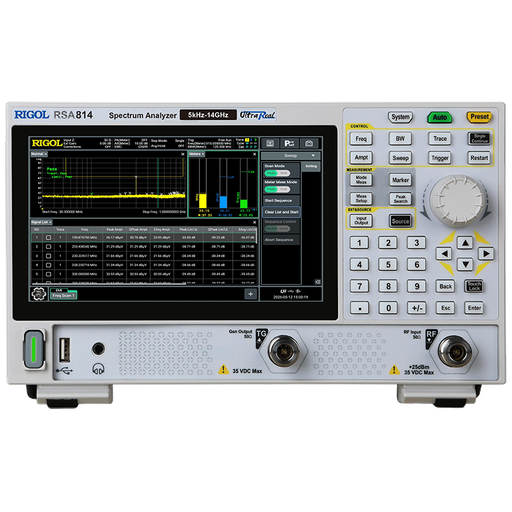This screenshot has height=512, width=512.
Task: Close the Meters window with X
Action: (255, 154)
